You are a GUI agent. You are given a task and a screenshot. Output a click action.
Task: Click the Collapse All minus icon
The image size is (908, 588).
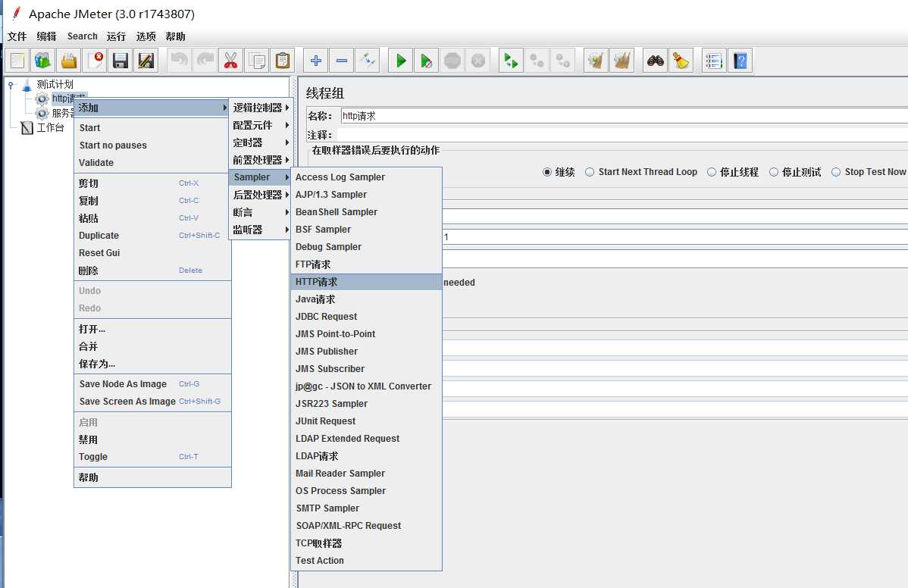tap(342, 61)
